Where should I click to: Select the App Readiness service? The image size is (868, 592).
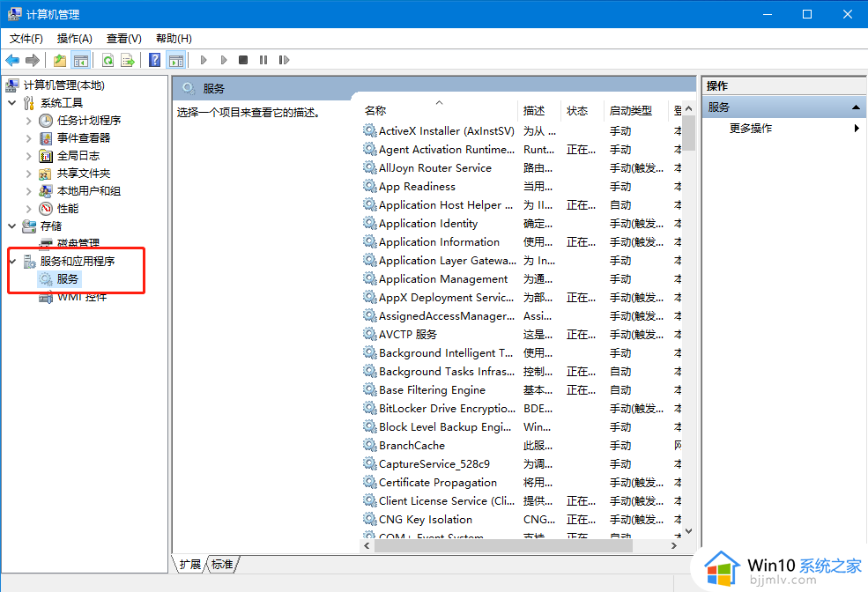click(x=522, y=187)
